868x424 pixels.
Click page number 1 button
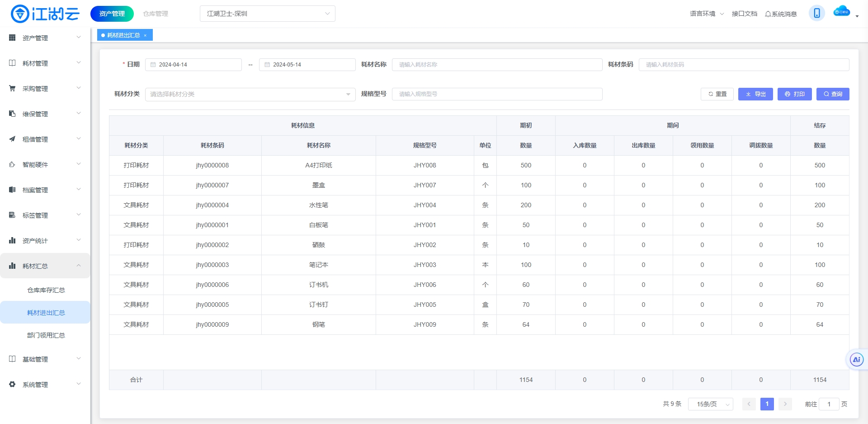(767, 404)
